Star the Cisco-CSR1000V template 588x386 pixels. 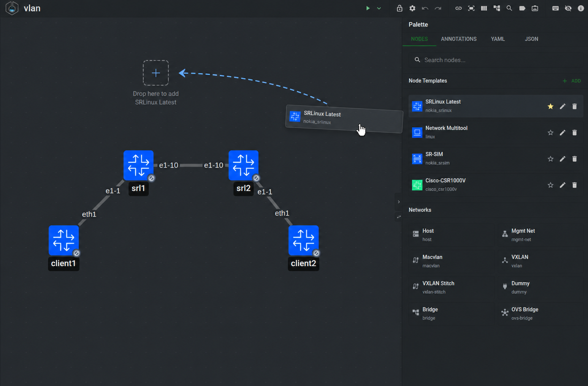pyautogui.click(x=550, y=185)
